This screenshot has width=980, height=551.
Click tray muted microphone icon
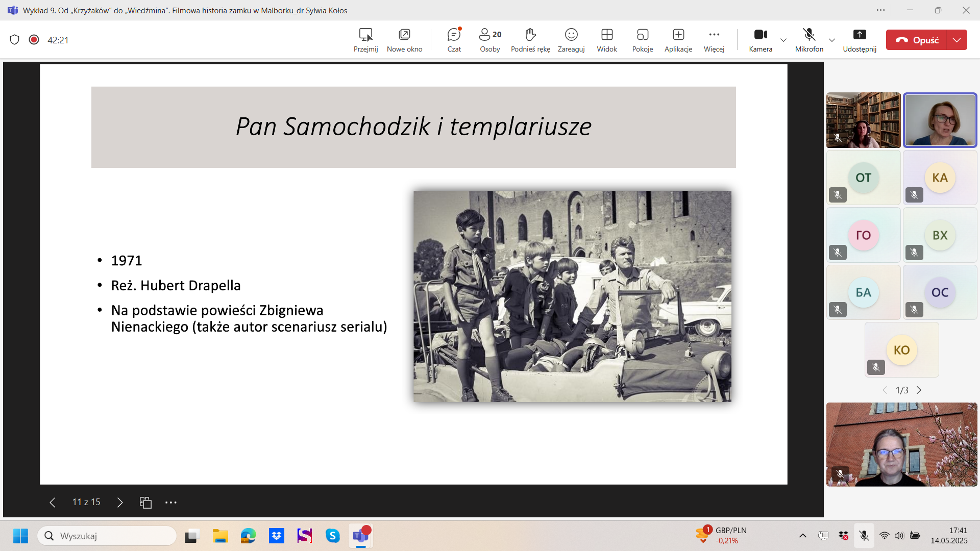point(864,536)
